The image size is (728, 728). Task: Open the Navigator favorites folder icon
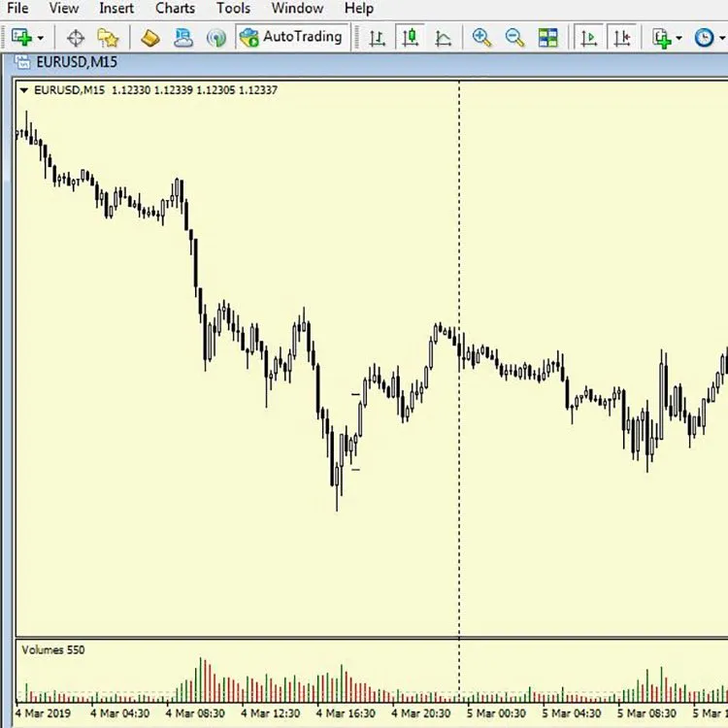108,38
